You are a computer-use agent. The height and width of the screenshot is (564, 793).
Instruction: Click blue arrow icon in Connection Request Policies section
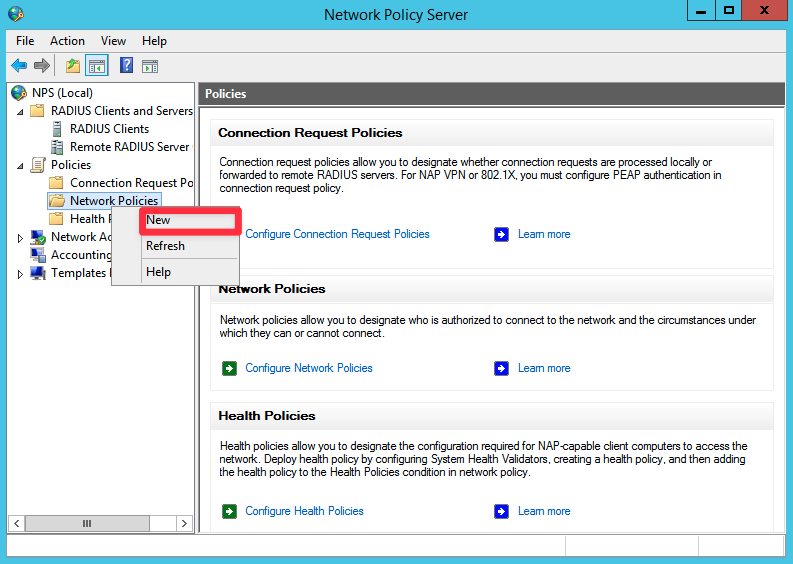click(501, 234)
